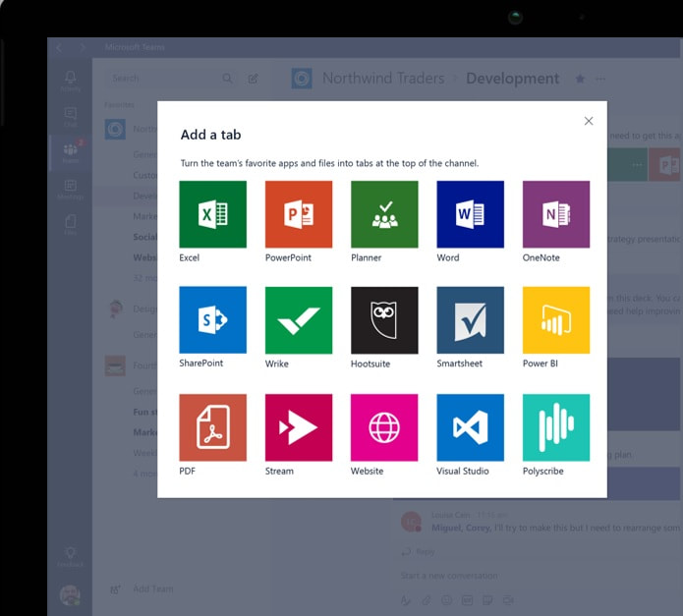Open the text format icon in compose bar
The image size is (683, 616).
406,600
